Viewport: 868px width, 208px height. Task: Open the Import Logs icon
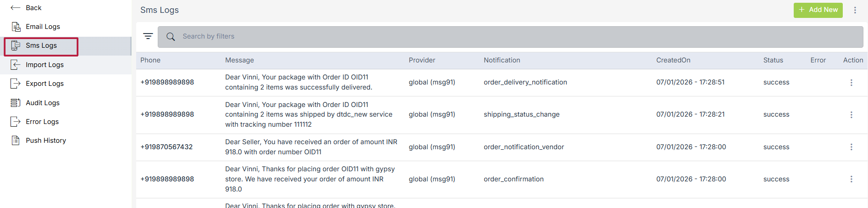[x=16, y=65]
